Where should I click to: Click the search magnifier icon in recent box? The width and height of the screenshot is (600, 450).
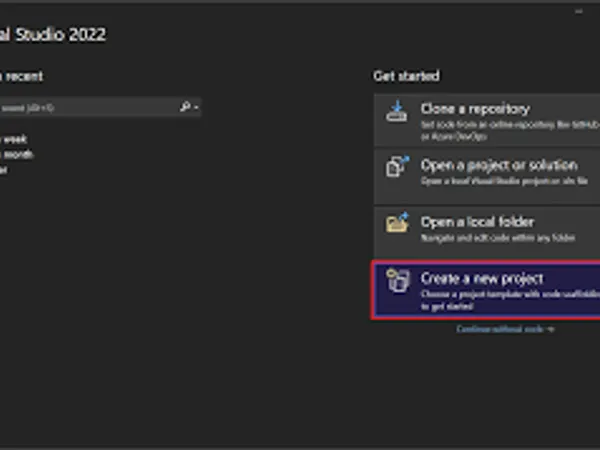click(185, 106)
